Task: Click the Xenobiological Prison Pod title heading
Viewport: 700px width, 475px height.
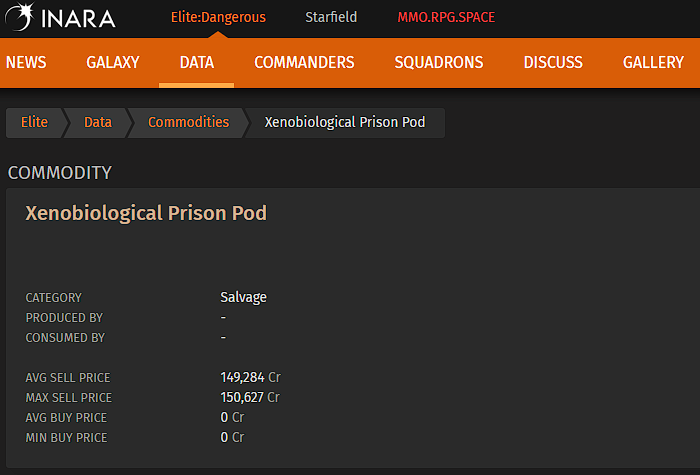Action: click(x=146, y=213)
